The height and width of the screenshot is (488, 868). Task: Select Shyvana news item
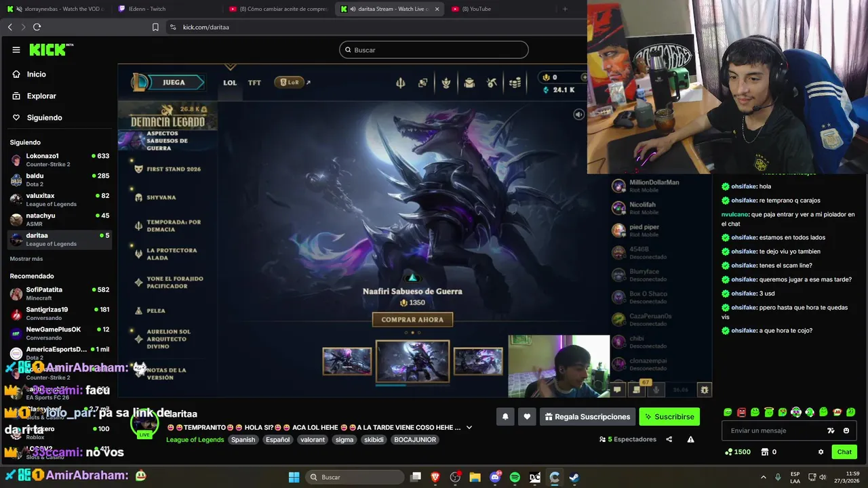(x=155, y=197)
